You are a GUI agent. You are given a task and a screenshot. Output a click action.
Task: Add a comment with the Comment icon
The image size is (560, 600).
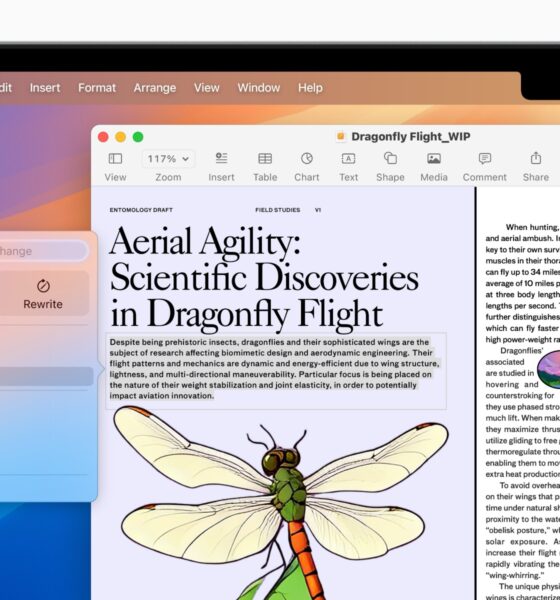click(485, 158)
